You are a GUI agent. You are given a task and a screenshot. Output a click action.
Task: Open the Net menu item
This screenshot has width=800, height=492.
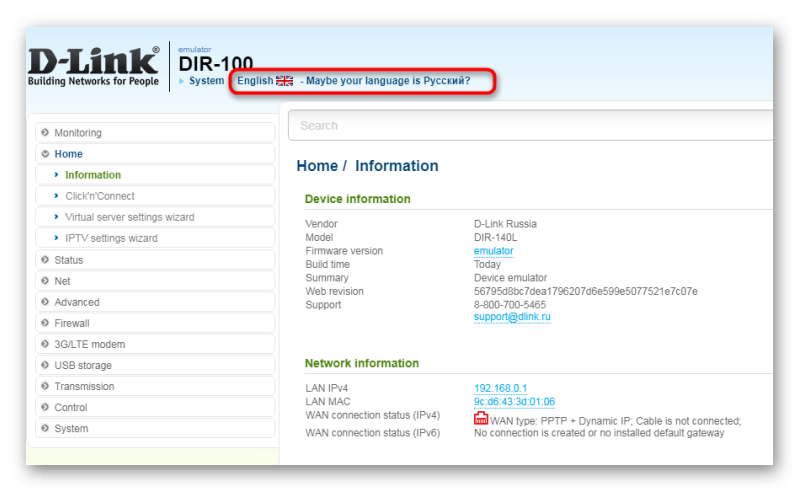155,281
